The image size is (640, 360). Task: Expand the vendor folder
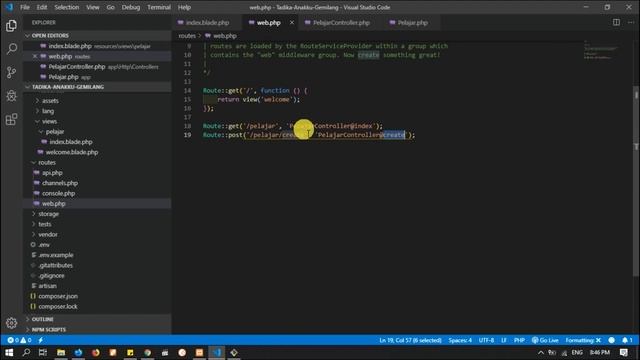point(97,234)
